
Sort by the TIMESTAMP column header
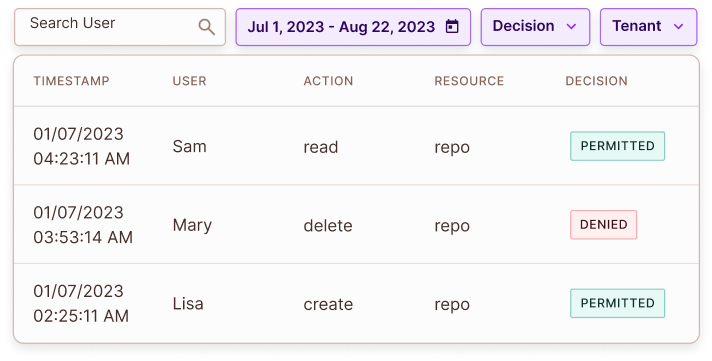71,81
